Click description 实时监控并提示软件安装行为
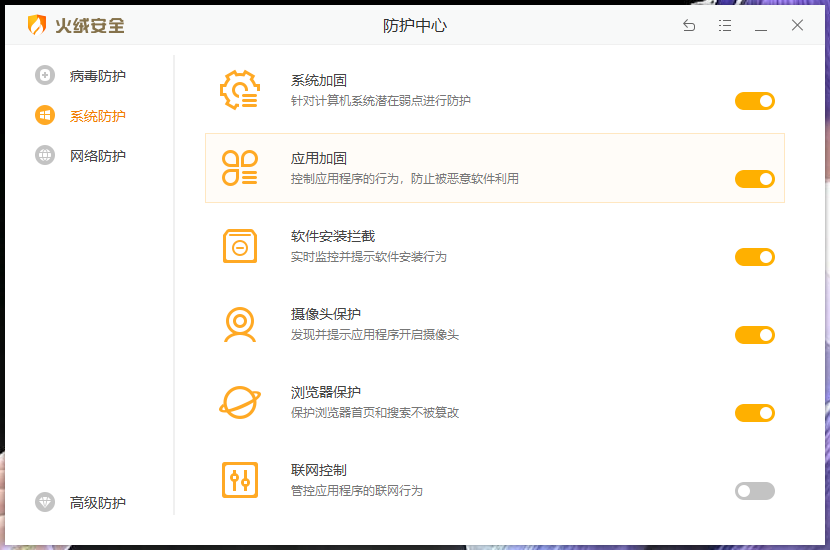 (368, 257)
